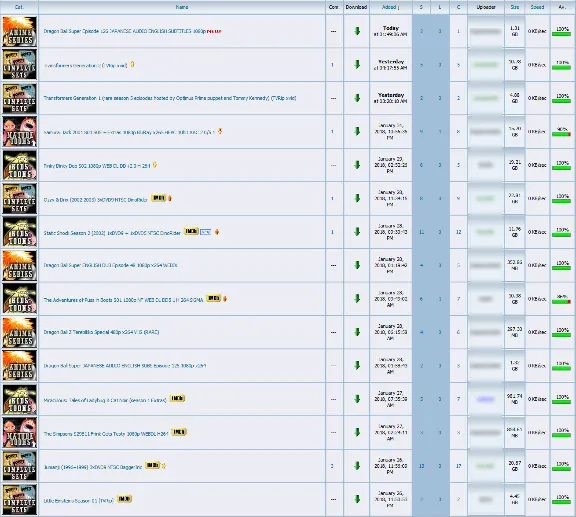This screenshot has height=517, width=576.
Task: Download Pinky Dinky Doo S02 torrent
Action: pos(357,165)
